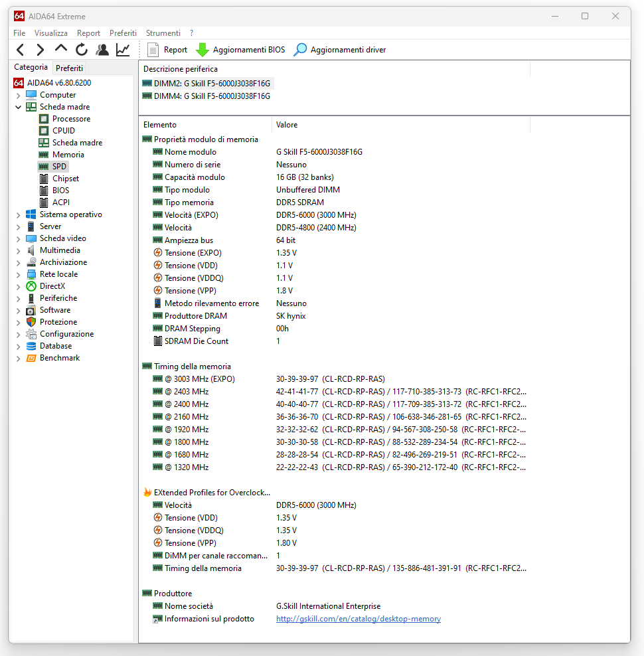Image resolution: width=644 pixels, height=656 pixels.
Task: Click the AIDA64 v6.80.6200 root icon
Action: 19,83
